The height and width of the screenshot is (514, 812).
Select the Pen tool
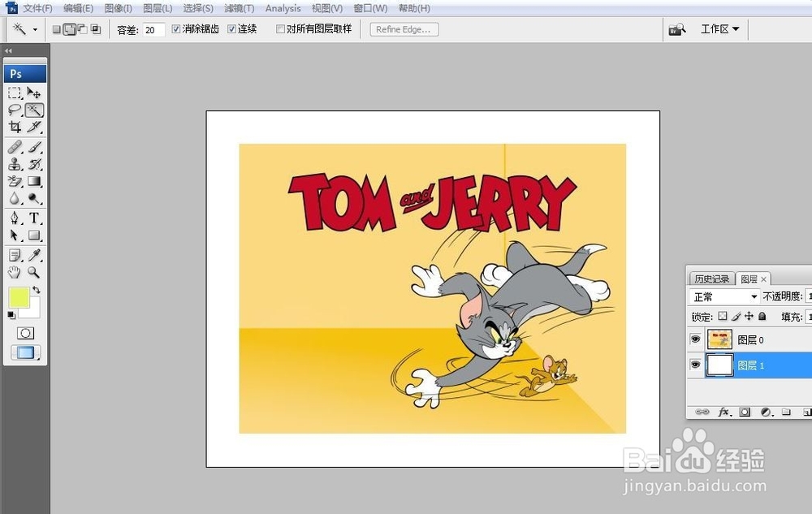pyautogui.click(x=15, y=218)
